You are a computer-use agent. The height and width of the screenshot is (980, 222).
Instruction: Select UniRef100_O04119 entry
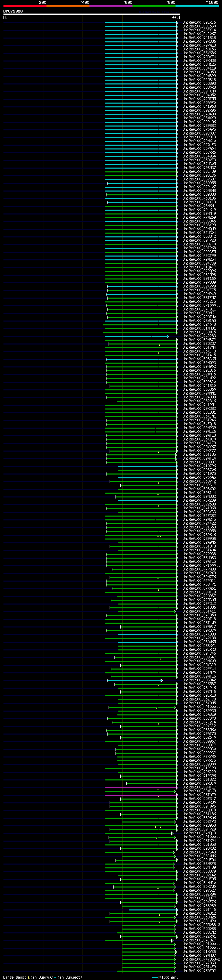point(199,68)
